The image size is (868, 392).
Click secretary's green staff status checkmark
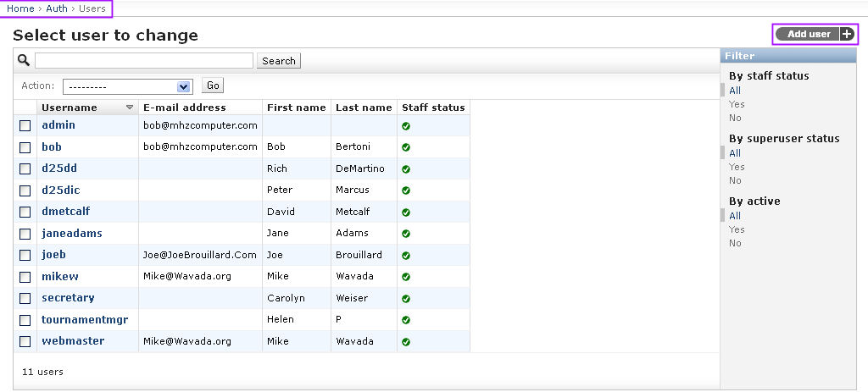point(406,298)
